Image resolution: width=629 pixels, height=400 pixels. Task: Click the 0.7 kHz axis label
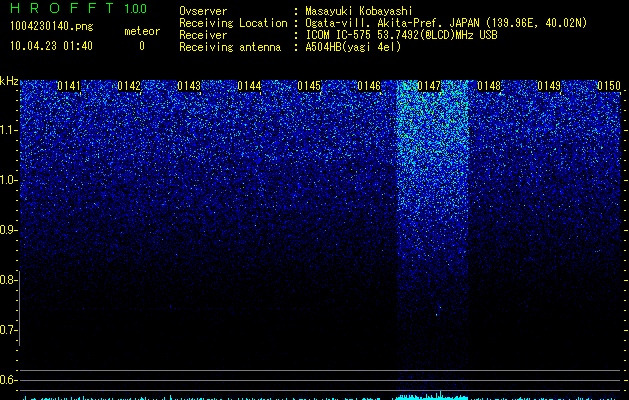click(8, 330)
